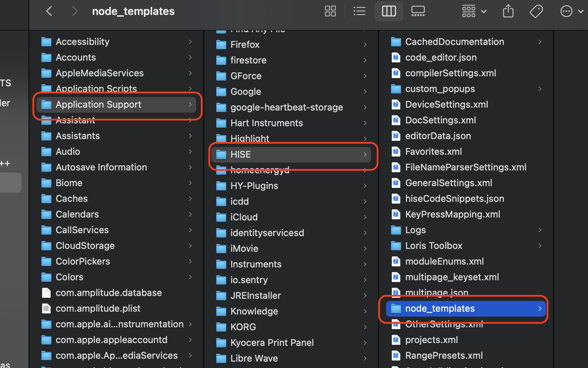Open the More actions ellipsis menu
The height and width of the screenshot is (368, 588).
click(x=572, y=11)
